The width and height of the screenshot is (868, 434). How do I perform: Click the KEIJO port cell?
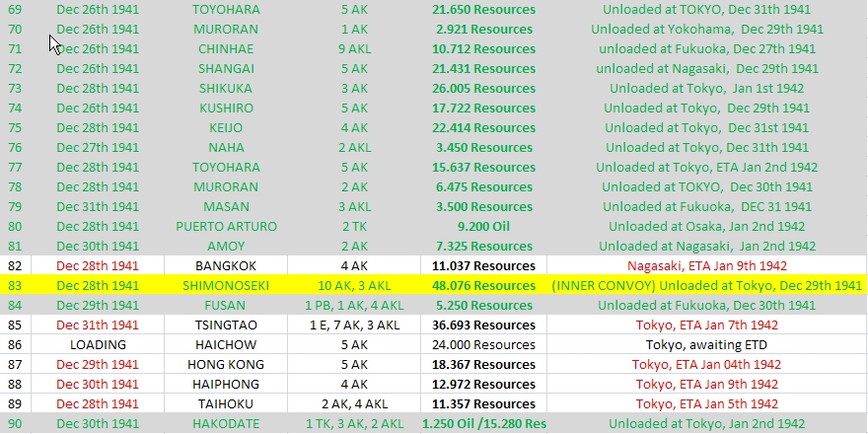click(226, 128)
